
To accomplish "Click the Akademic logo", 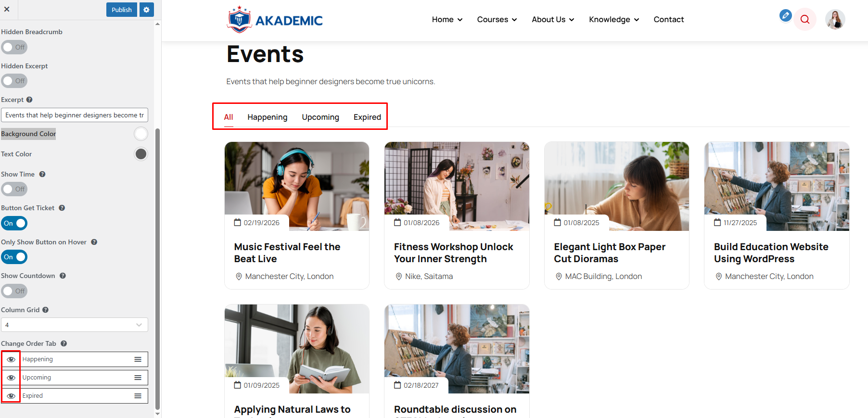I will click(x=275, y=20).
